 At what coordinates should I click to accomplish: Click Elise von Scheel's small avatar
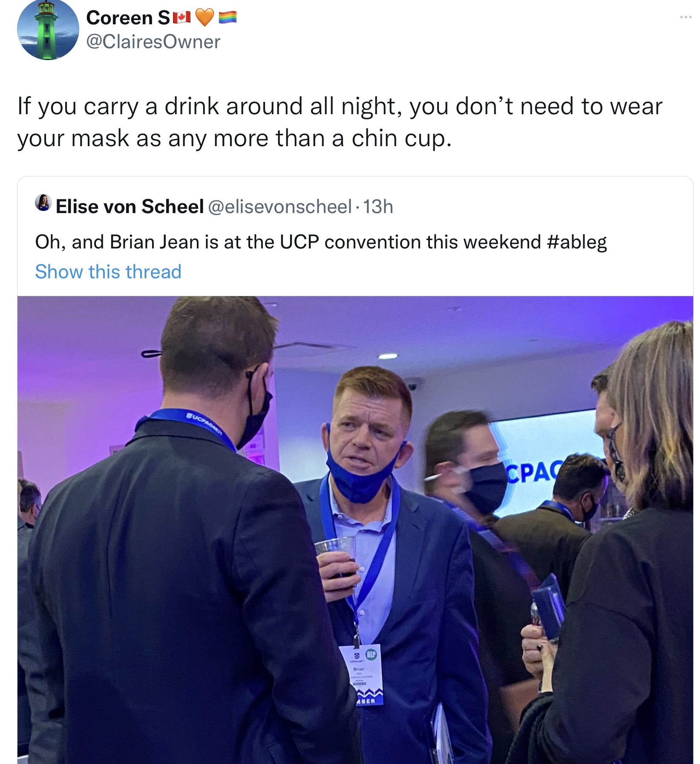[x=43, y=203]
